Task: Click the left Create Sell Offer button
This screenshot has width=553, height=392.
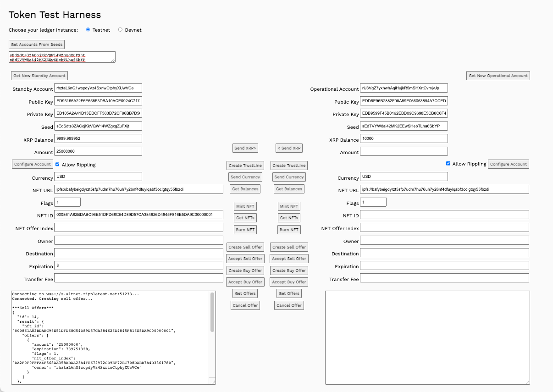Action: coord(245,247)
